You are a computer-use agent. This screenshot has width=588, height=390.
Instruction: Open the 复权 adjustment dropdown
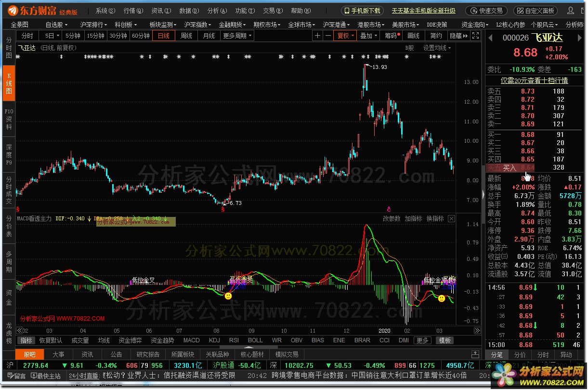pyautogui.click(x=344, y=35)
